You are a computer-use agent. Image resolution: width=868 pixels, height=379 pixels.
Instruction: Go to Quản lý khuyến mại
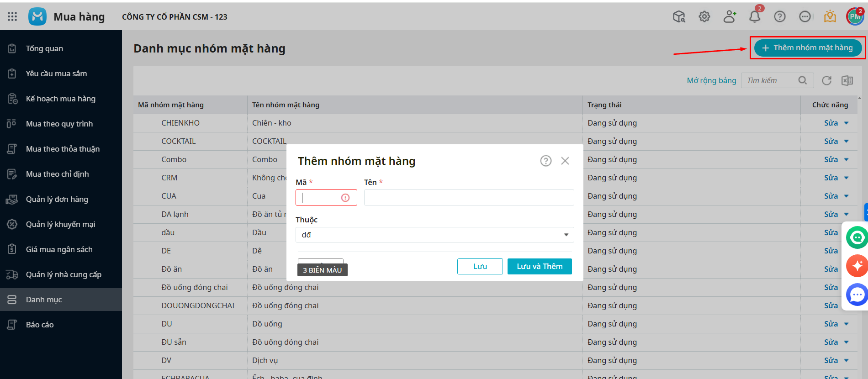[x=61, y=224]
